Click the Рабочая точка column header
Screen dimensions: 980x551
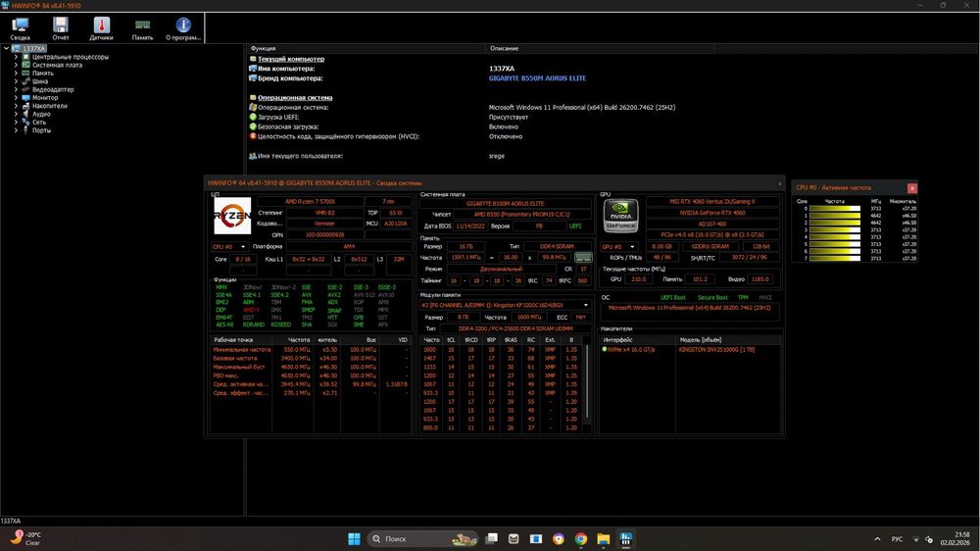click(233, 339)
